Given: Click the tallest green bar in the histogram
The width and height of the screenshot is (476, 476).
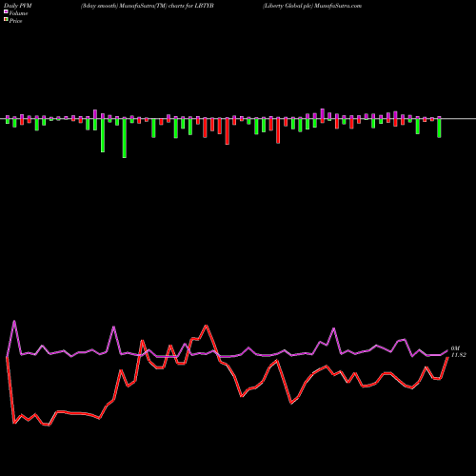Looking at the screenshot, I should pos(125,138).
